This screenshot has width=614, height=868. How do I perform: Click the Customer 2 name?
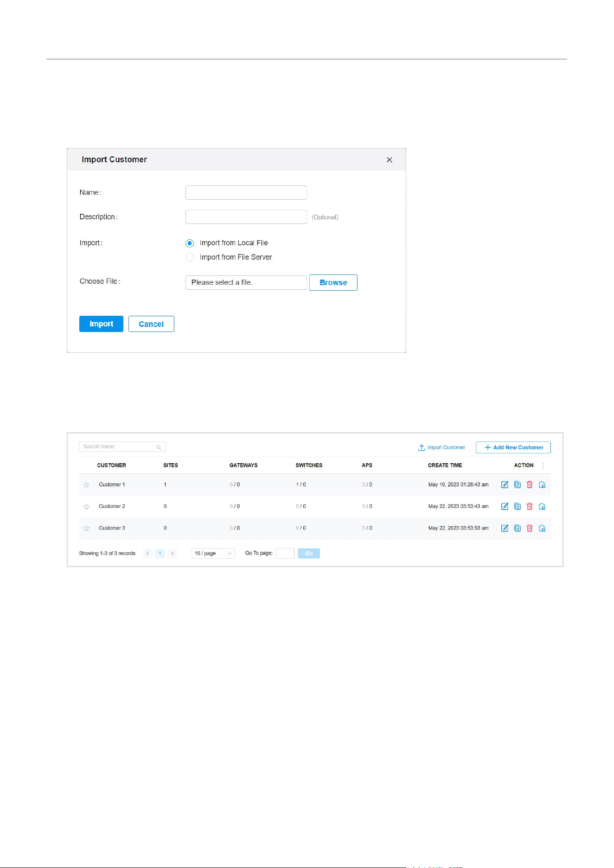[112, 506]
